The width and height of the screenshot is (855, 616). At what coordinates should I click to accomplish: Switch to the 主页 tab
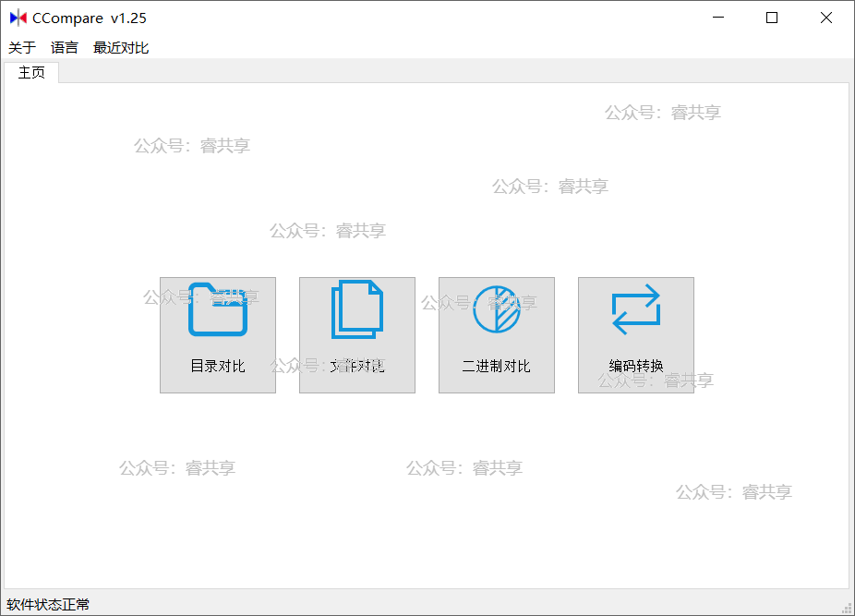tap(31, 73)
